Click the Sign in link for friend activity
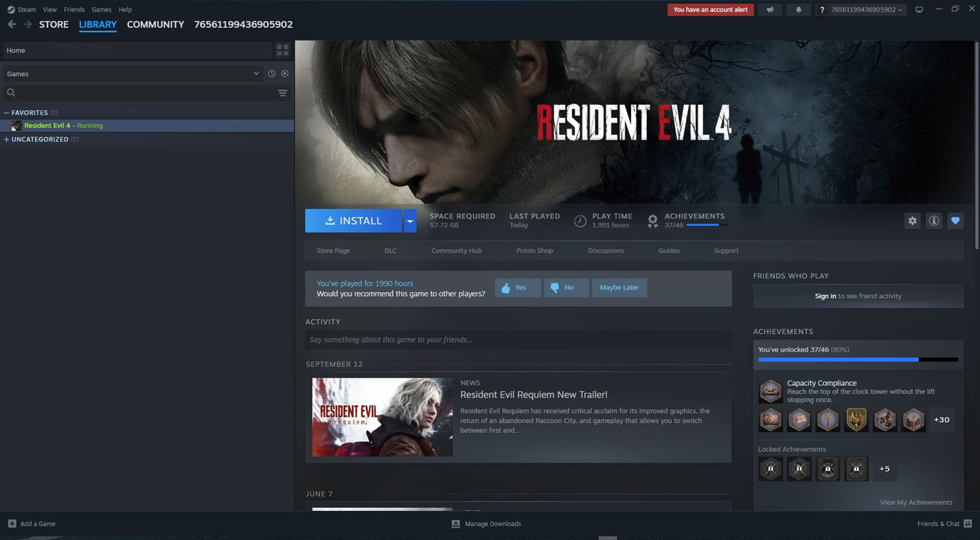980x540 pixels. pos(825,296)
